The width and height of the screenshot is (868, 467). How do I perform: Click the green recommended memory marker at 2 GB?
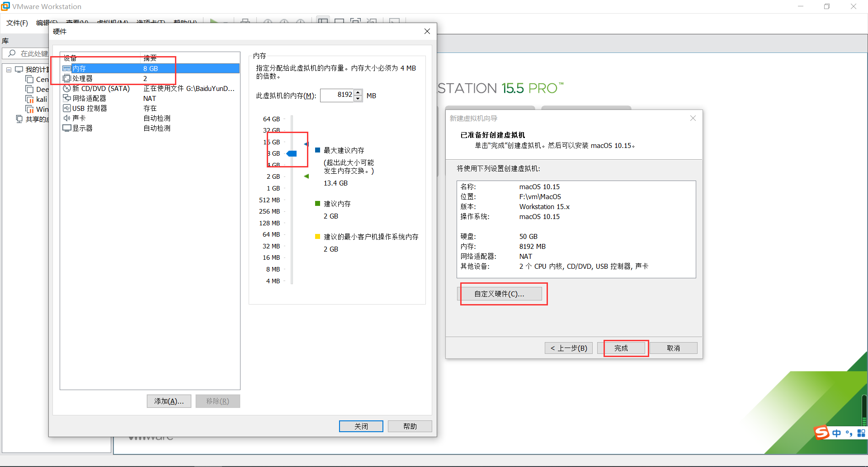click(306, 176)
